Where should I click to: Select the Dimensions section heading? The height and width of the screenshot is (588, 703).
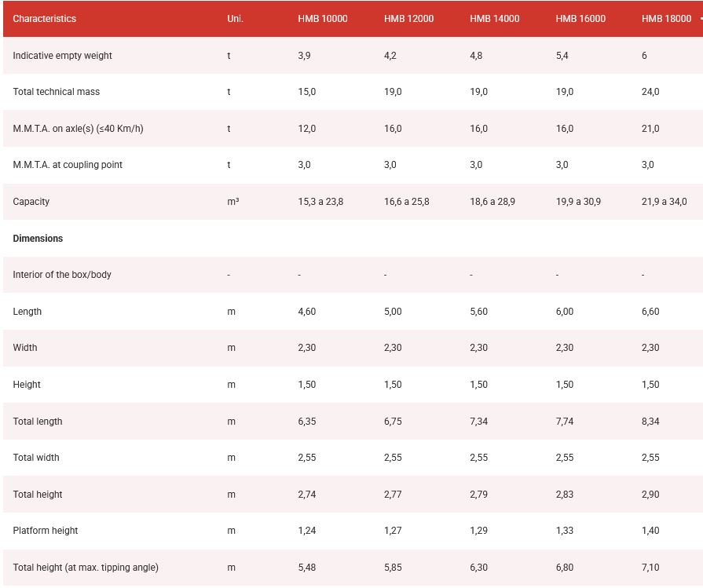pos(38,239)
